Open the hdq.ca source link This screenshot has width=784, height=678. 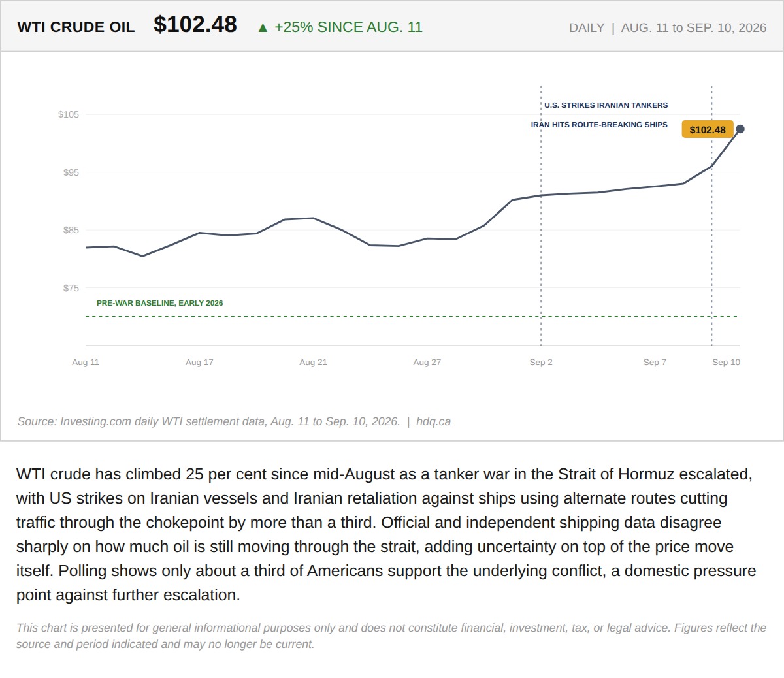433,422
